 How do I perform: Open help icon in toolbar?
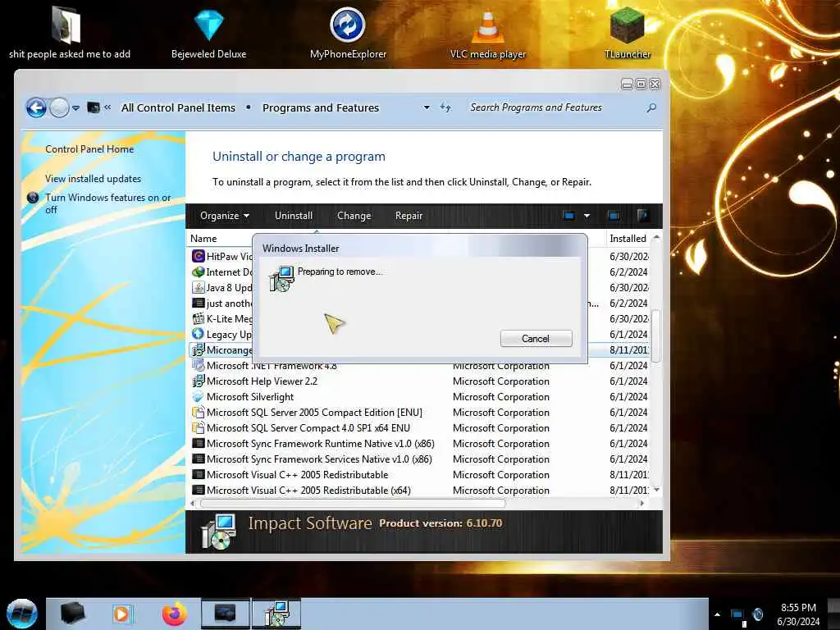(642, 216)
